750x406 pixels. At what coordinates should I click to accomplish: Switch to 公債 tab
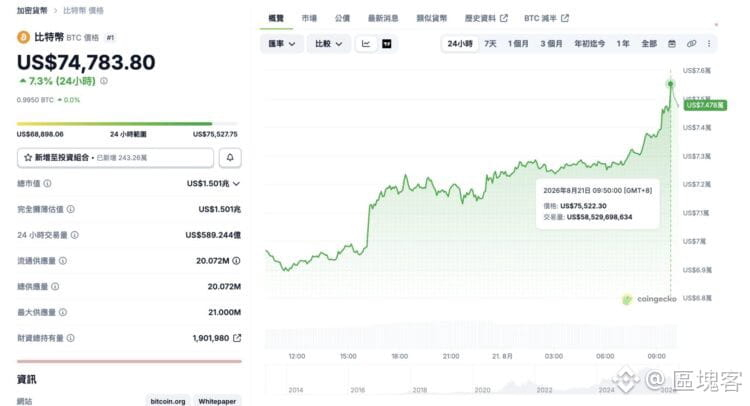[342, 18]
